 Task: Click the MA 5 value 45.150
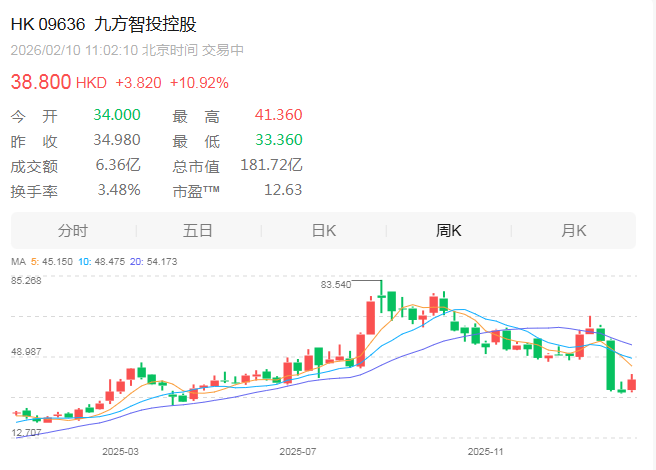[57, 262]
